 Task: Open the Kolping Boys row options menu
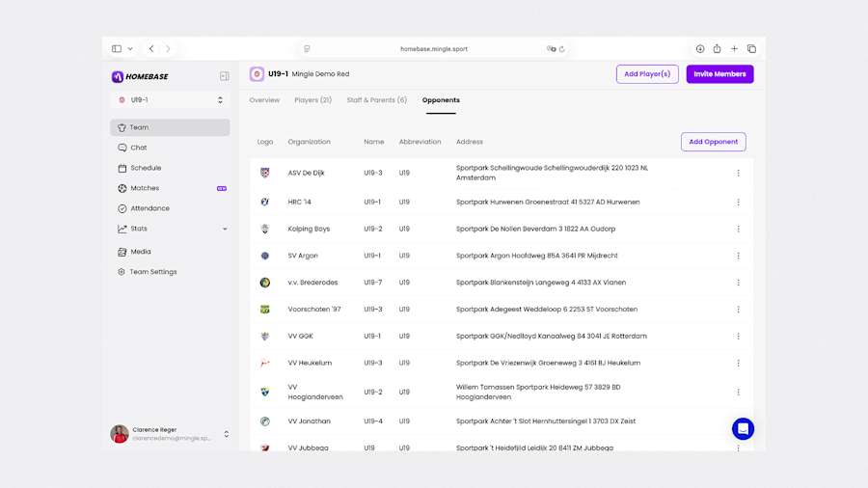pos(738,230)
